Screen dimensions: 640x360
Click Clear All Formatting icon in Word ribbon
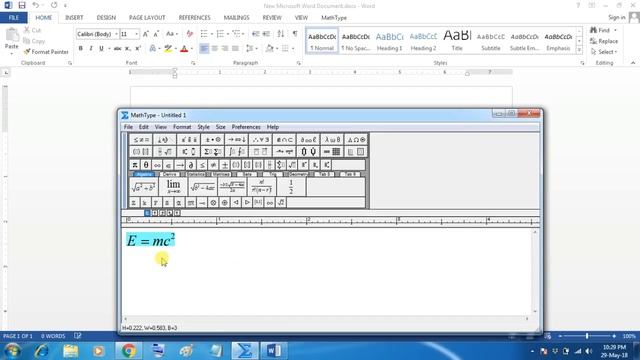click(x=189, y=34)
